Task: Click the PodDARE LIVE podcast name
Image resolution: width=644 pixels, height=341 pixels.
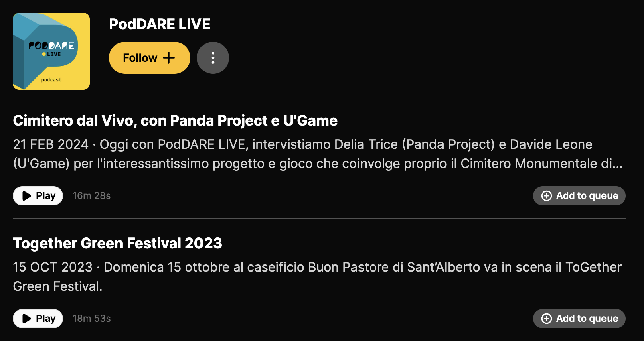Action: 160,24
